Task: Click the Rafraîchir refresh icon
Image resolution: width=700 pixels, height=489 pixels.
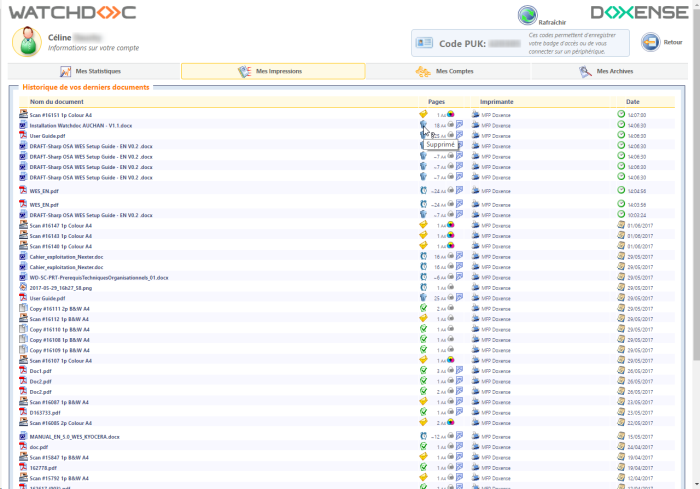Action: pyautogui.click(x=528, y=15)
